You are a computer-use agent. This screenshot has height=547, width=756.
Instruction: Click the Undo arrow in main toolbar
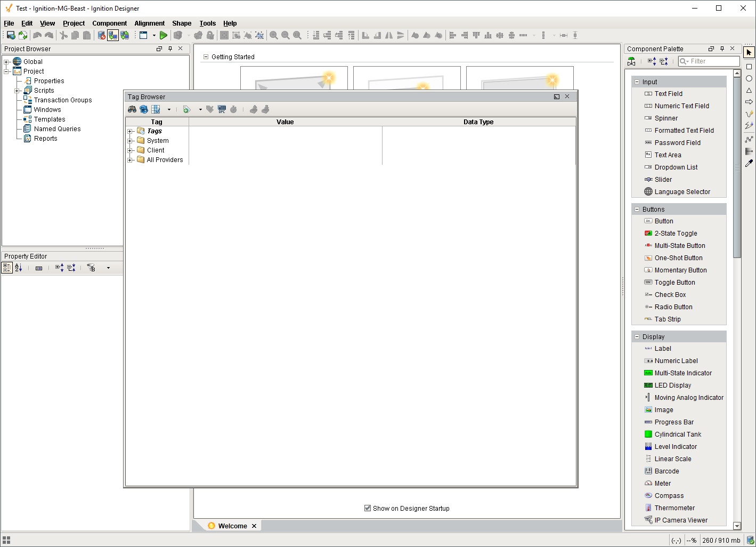pos(37,35)
